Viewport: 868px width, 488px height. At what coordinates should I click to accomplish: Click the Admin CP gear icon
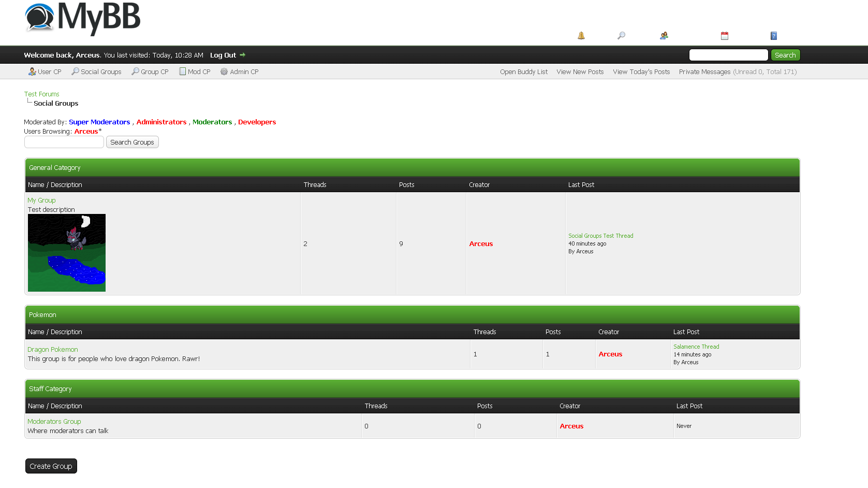pos(224,71)
